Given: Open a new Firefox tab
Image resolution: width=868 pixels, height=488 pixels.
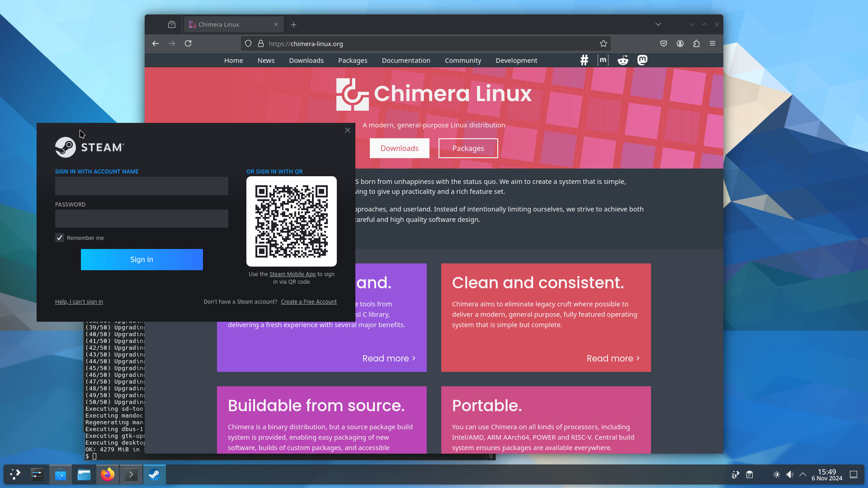Looking at the screenshot, I should [x=293, y=24].
